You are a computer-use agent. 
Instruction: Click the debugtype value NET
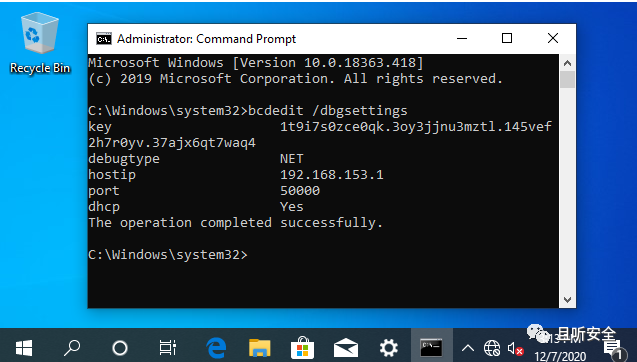coord(292,158)
